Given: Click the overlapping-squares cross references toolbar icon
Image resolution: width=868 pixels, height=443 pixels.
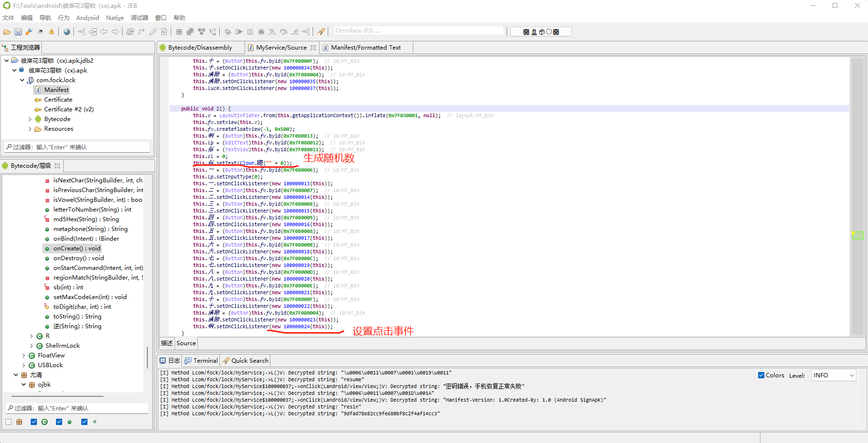Looking at the screenshot, I should tap(190, 32).
